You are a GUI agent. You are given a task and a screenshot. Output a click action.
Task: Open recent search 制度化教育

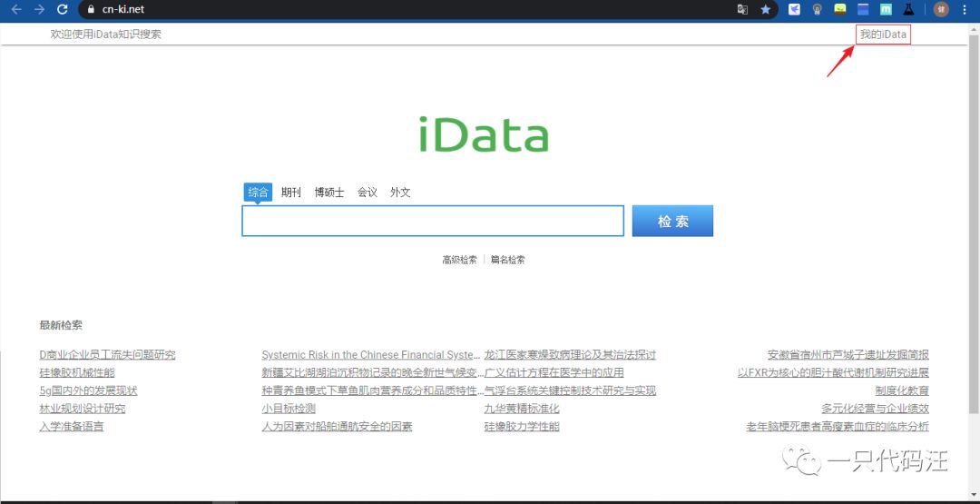tap(903, 391)
